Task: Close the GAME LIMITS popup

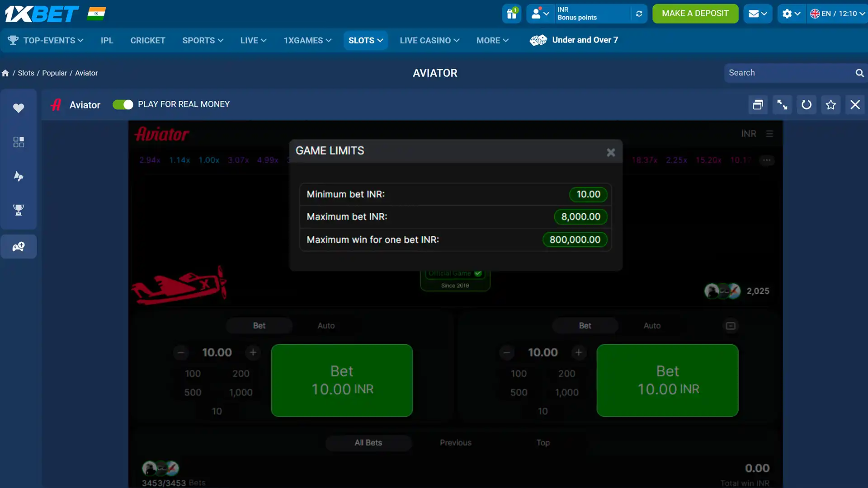Action: coord(611,152)
